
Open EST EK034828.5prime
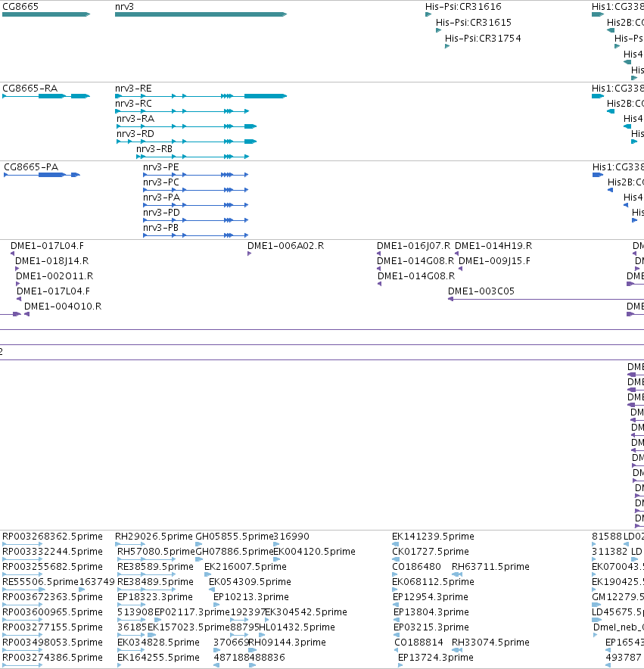[132, 650]
